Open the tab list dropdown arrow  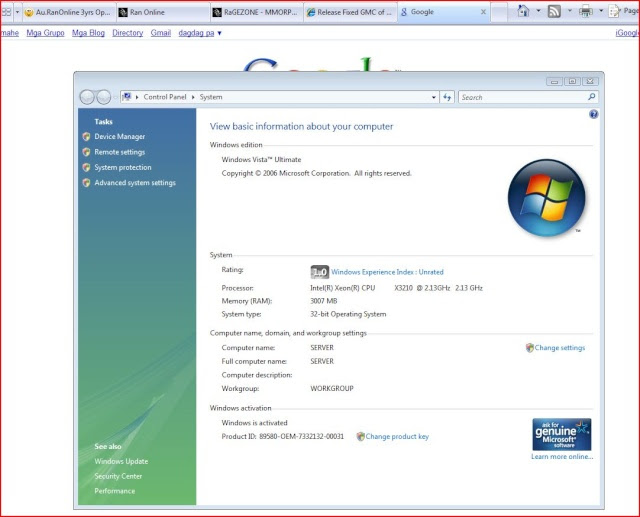17,12
